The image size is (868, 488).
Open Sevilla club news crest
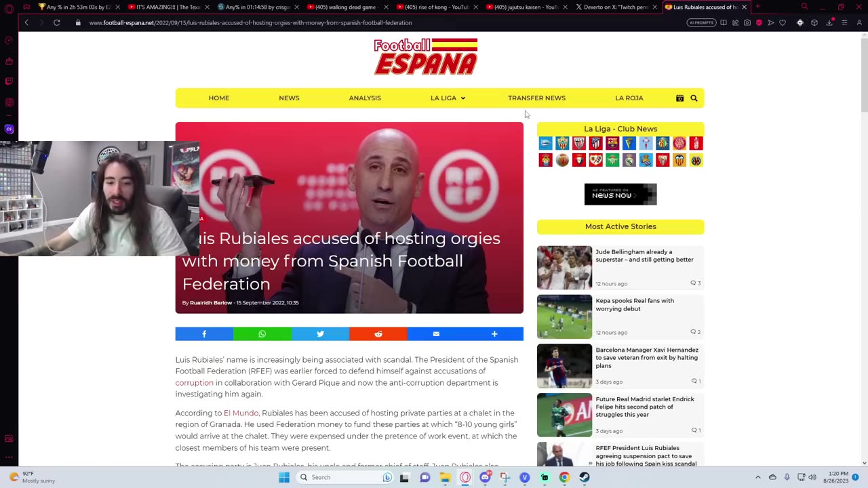pyautogui.click(x=663, y=160)
